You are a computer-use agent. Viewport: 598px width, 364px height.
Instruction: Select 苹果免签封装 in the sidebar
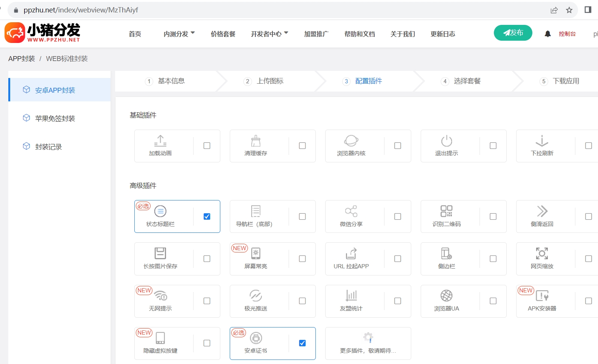(x=55, y=118)
